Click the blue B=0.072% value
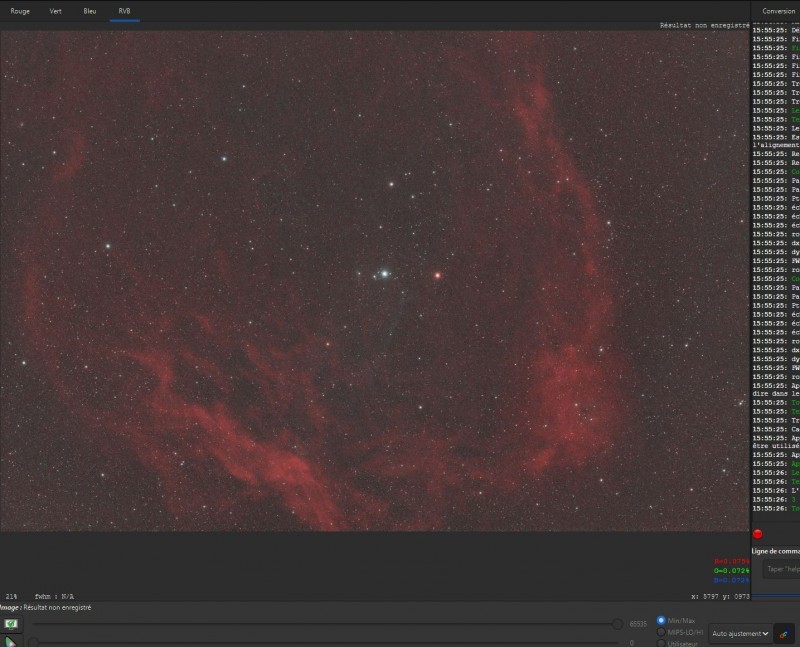Image resolution: width=800 pixels, height=647 pixels. click(732, 580)
